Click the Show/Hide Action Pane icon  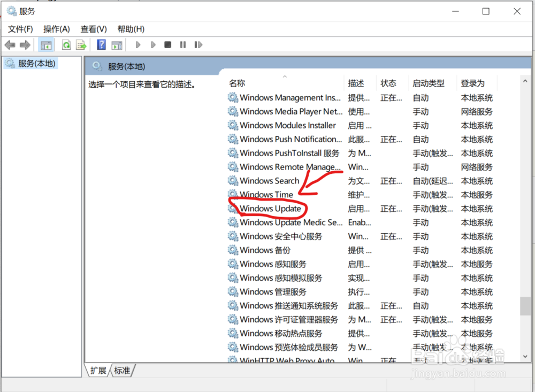pos(117,44)
